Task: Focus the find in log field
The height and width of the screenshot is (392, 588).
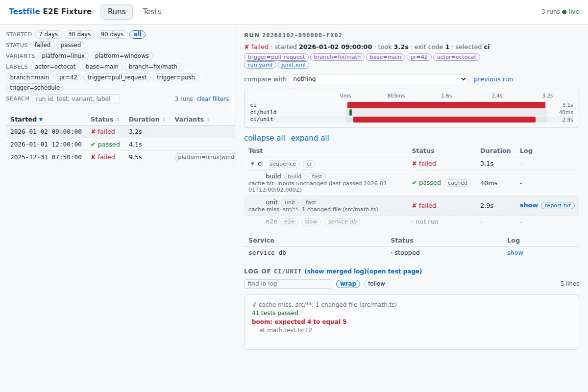Action: tap(288, 284)
